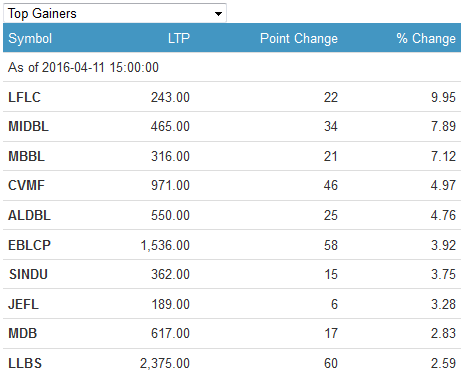Viewport: 463px width, 376px height.
Task: Select the EBLCP price 1,536.00 cell
Action: (165, 245)
